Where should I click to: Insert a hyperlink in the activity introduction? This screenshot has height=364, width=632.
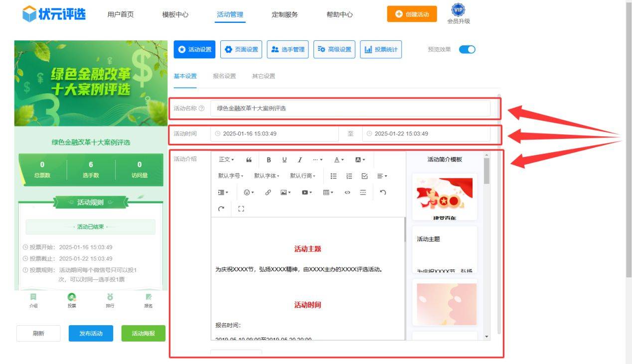pyautogui.click(x=268, y=192)
